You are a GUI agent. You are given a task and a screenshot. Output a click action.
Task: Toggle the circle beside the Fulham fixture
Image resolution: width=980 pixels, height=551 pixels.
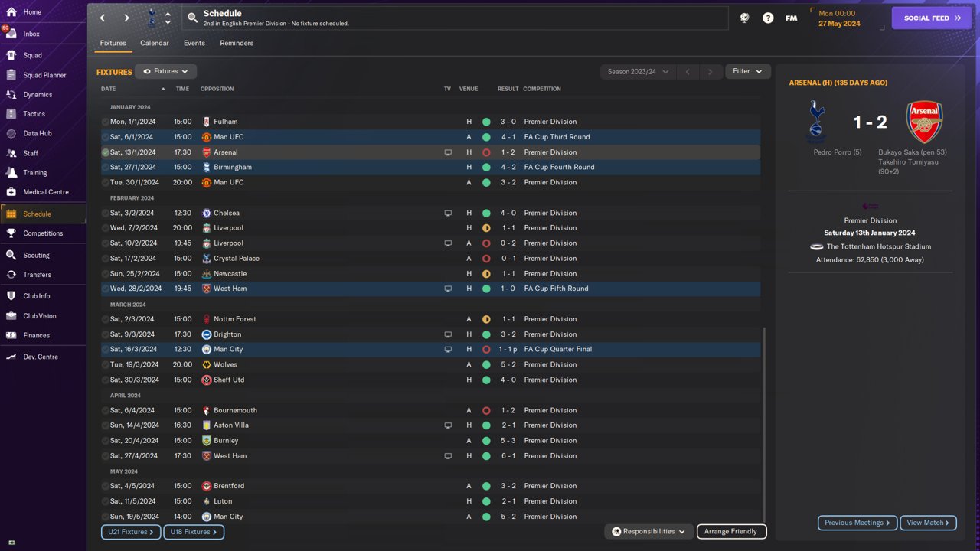[x=106, y=122]
